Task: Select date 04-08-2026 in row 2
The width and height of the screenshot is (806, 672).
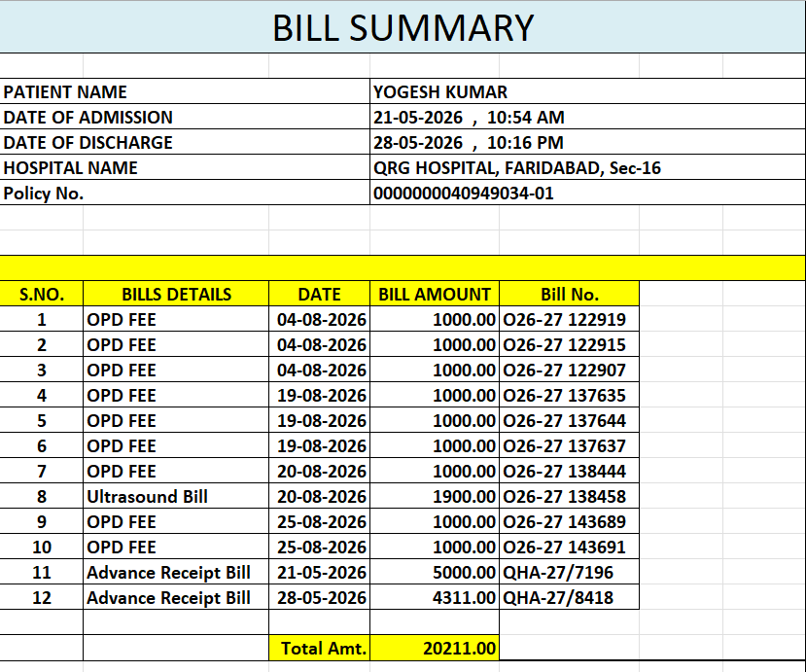Action: [319, 344]
